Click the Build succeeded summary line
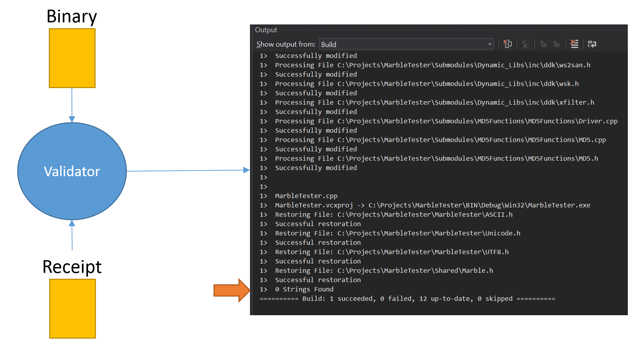This screenshot has width=644, height=351. tap(407, 298)
